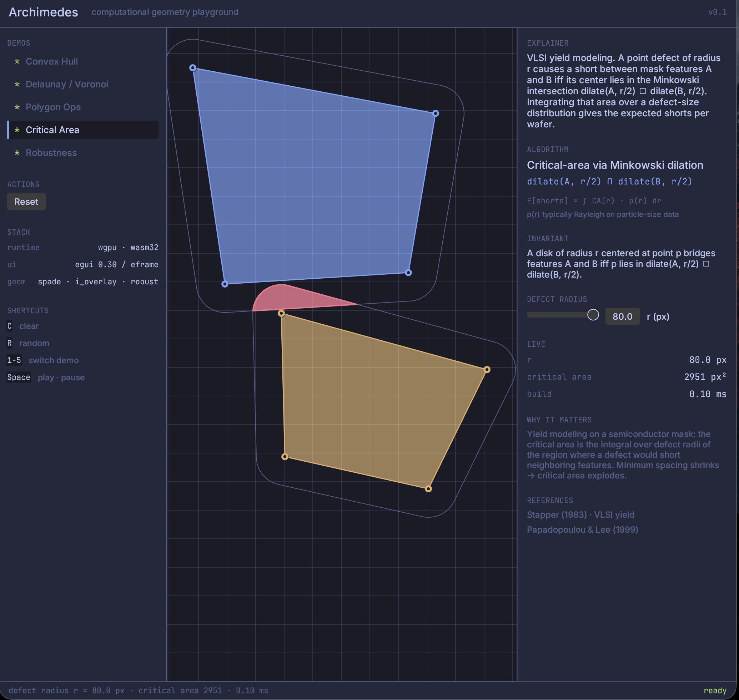Click the star icon beside Critical Area
The height and width of the screenshot is (700, 739).
point(17,130)
